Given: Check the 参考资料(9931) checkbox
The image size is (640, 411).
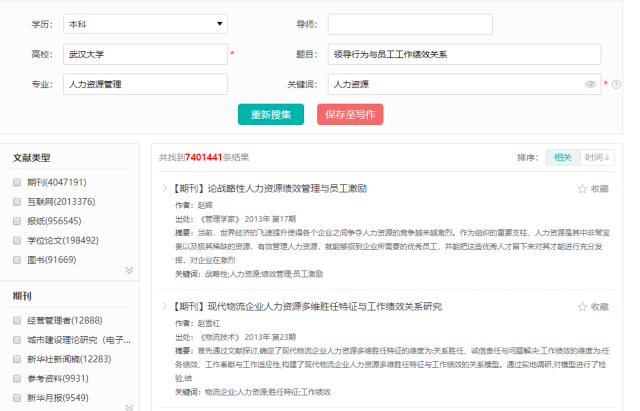Looking at the screenshot, I should pos(17,379).
